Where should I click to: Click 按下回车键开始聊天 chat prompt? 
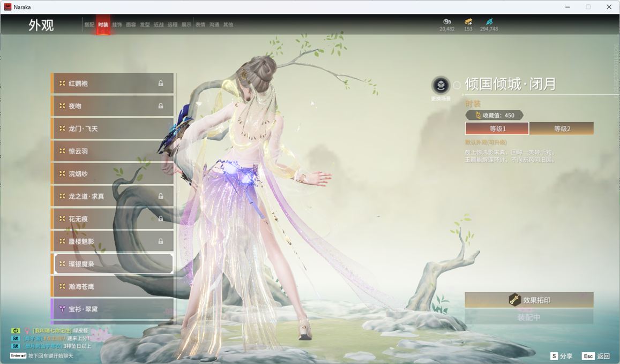coord(50,356)
